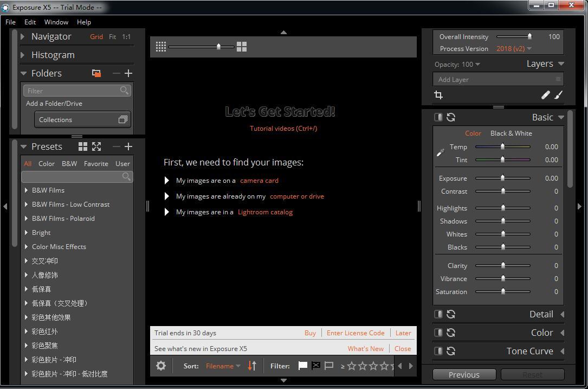Viewport: 588px width, 389px height.
Task: Select the crop tool icon
Action: [438, 95]
